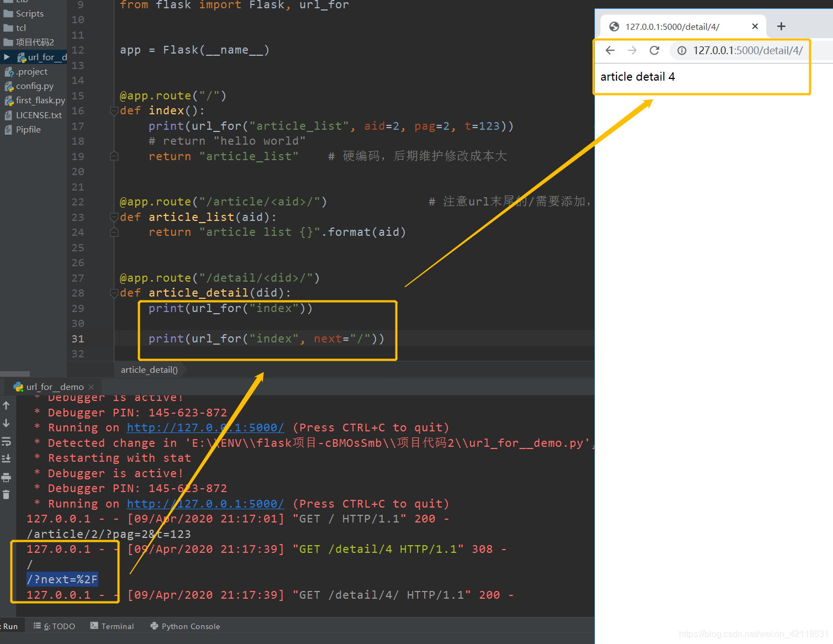Open the Python Console tool window
833x644 pixels.
(185, 626)
